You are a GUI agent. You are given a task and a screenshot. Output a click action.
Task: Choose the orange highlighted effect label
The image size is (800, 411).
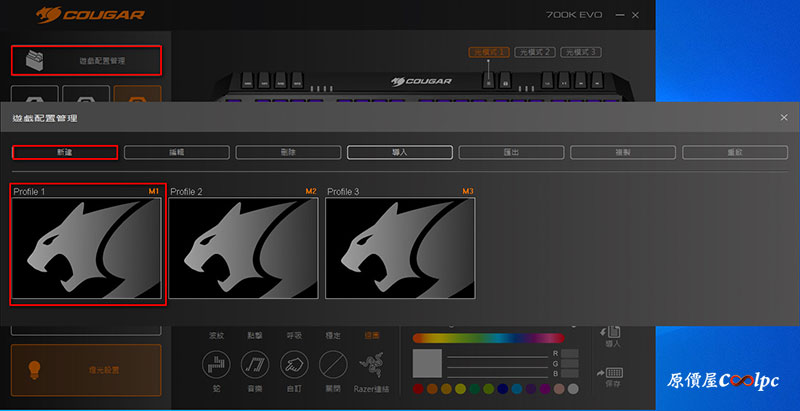[x=371, y=336]
